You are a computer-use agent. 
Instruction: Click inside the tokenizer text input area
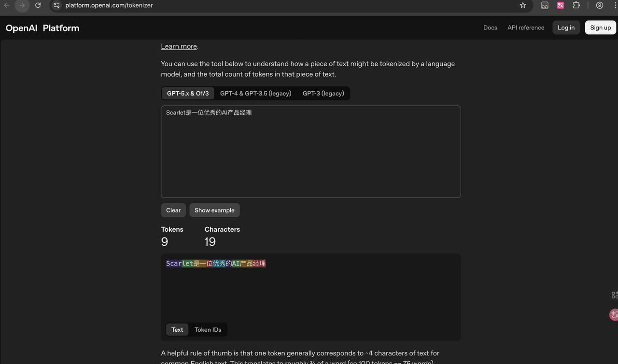tap(311, 152)
